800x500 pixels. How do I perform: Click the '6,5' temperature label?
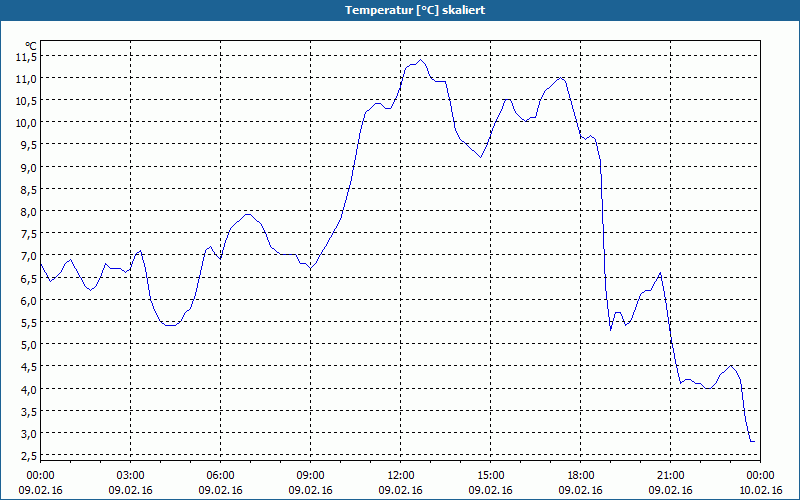point(28,279)
